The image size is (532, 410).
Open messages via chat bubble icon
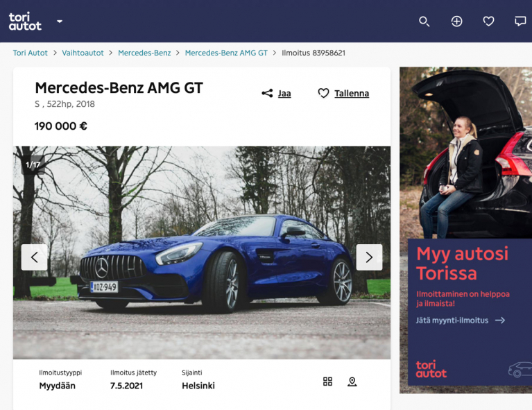tap(520, 22)
